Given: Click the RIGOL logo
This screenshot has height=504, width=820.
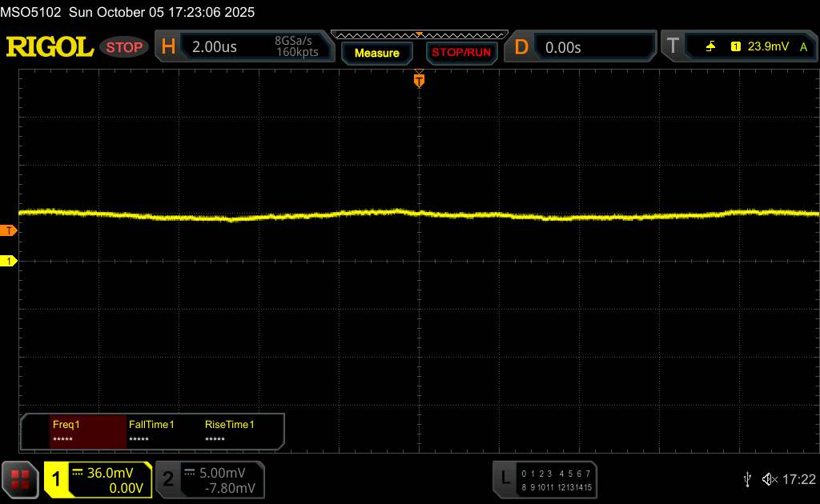Looking at the screenshot, I should click(50, 47).
